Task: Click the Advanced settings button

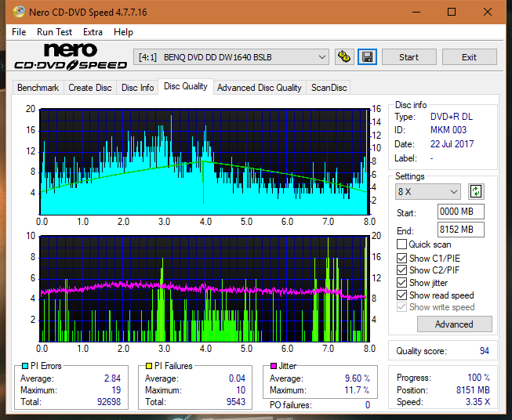Action: [454, 324]
